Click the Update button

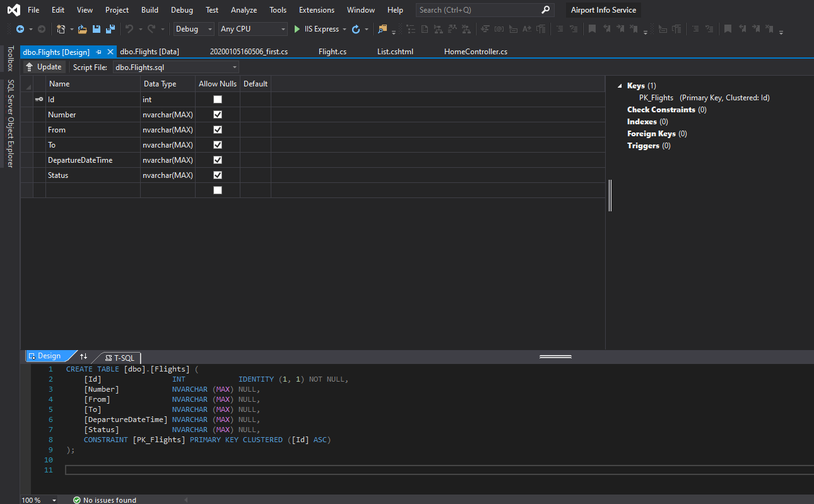(x=44, y=67)
